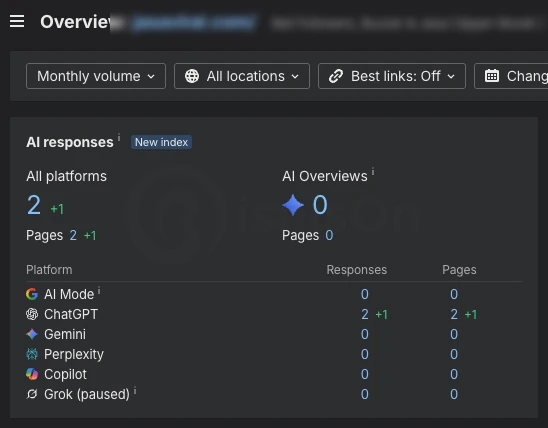Click the ChatGPT Responses value 2

point(365,314)
